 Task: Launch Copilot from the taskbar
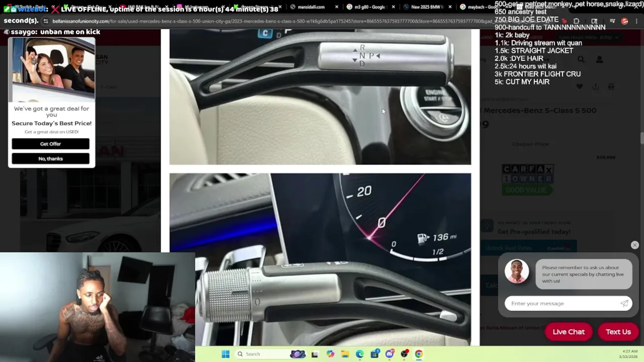point(330,354)
